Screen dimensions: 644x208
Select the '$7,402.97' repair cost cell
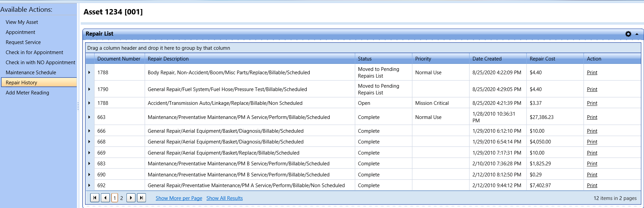[x=555, y=185]
